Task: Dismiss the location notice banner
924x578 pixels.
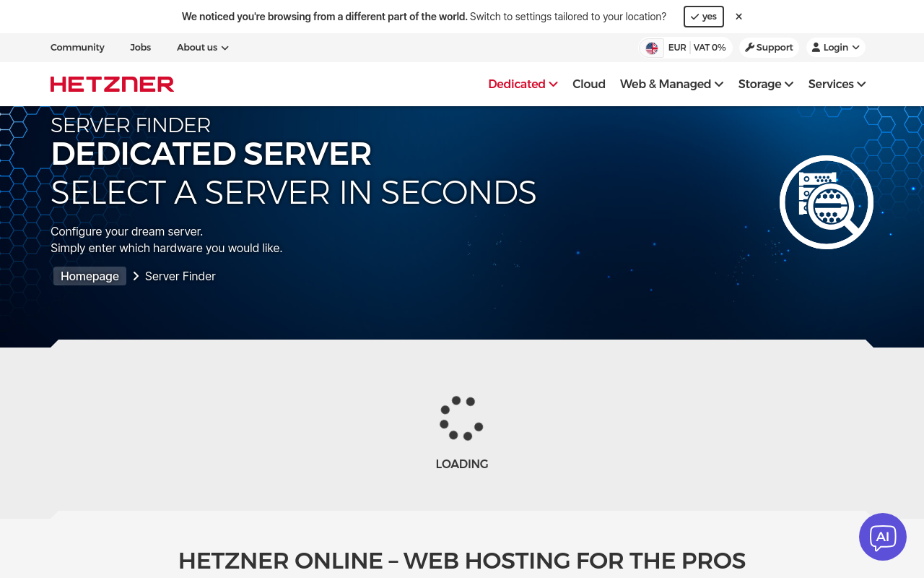Action: [x=738, y=17]
